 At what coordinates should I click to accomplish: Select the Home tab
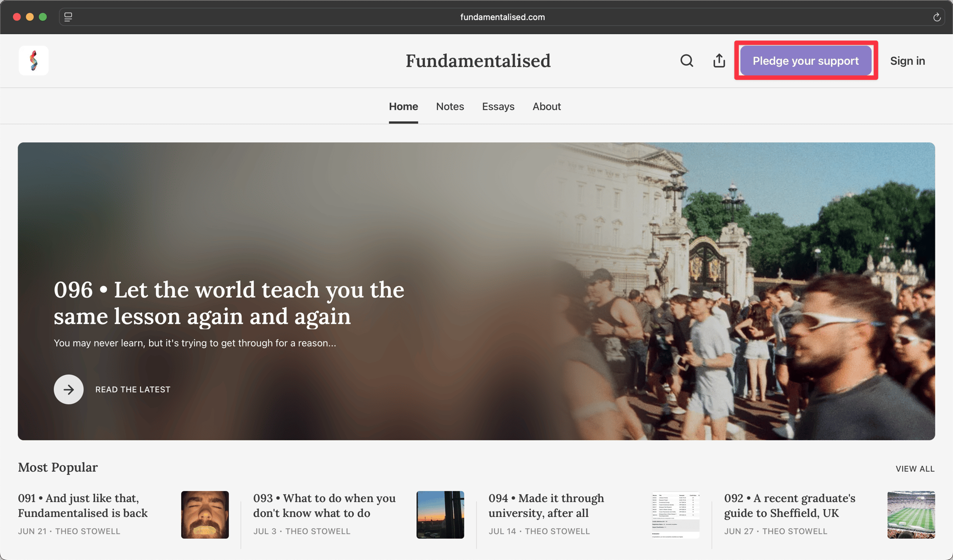click(x=403, y=106)
